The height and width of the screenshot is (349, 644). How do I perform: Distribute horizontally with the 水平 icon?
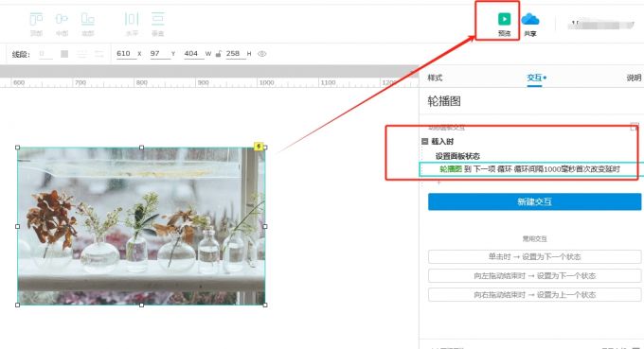coord(132,19)
